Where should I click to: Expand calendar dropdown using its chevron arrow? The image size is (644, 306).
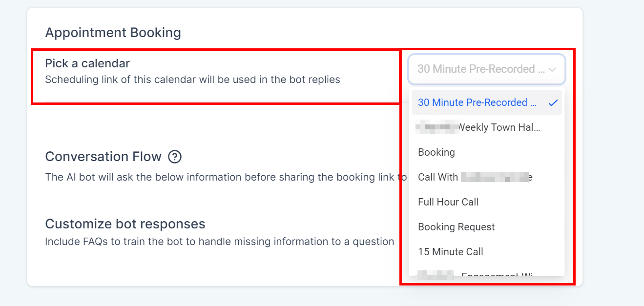pyautogui.click(x=552, y=69)
